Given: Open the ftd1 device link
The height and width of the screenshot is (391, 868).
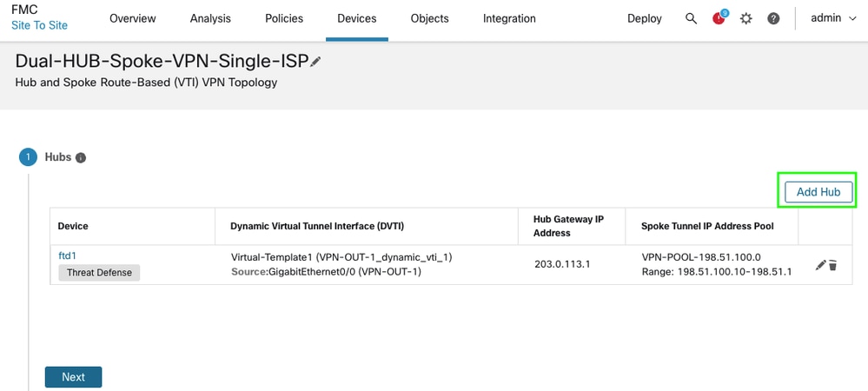Looking at the screenshot, I should 67,255.
